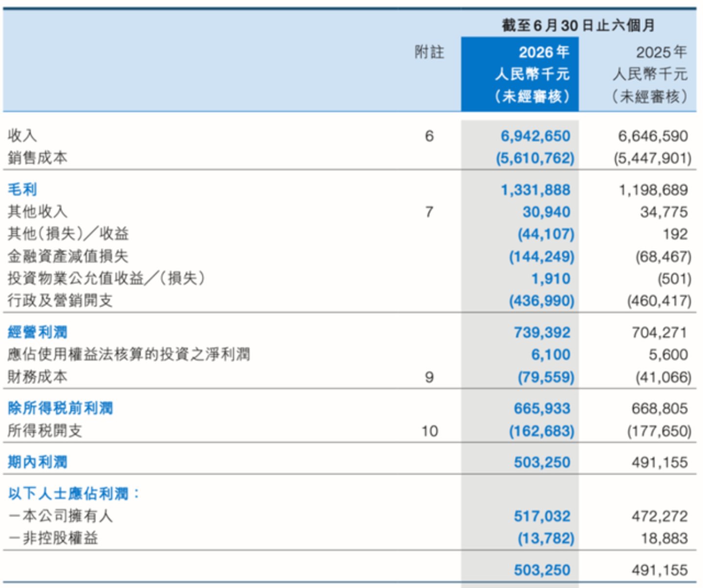
Task: Click the 銷售成本 row label
Action: [x=38, y=158]
